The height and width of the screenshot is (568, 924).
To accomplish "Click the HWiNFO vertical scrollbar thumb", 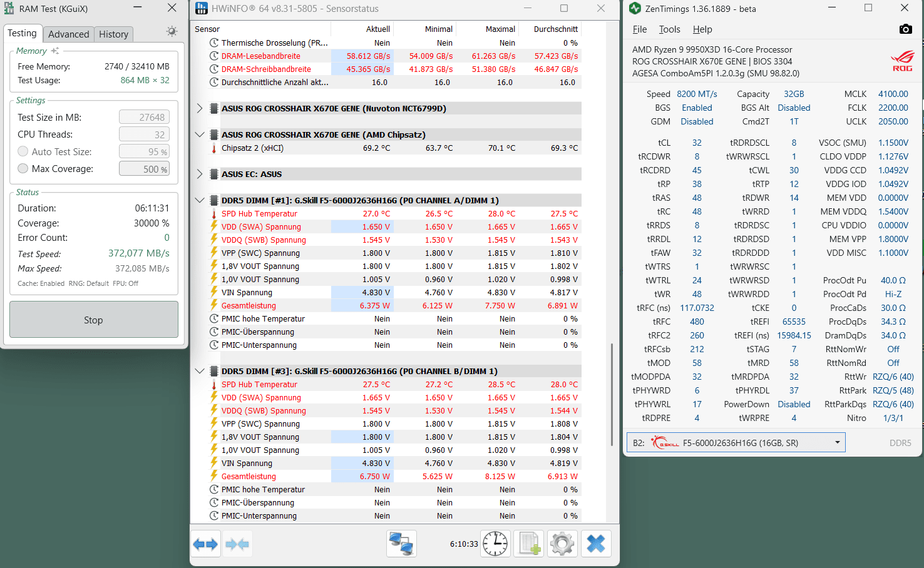I will click(612, 394).
